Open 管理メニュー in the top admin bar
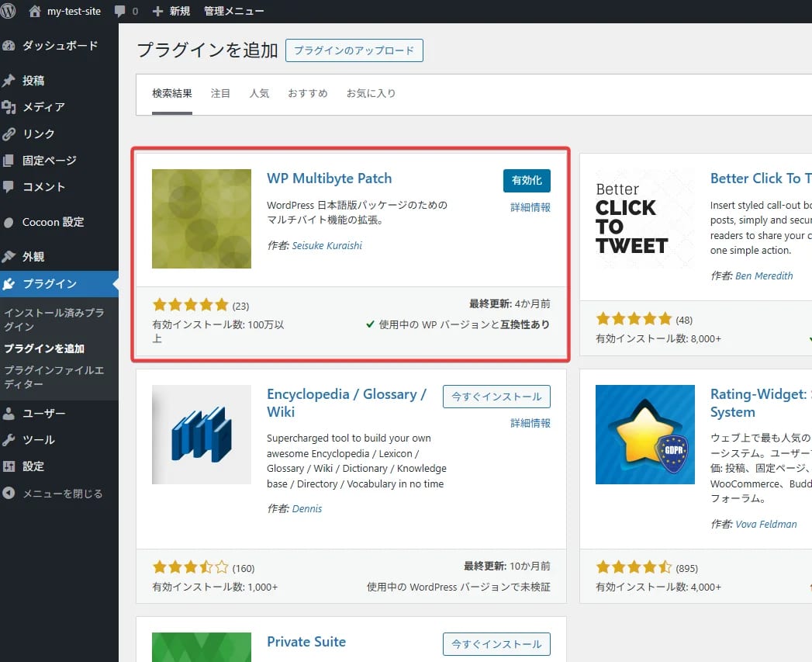The height and width of the screenshot is (662, 812). point(233,12)
